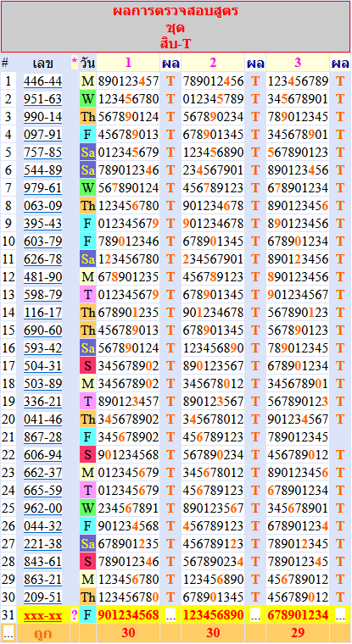
Task: Click the purple Sa day cell in row 5
Action: pyautogui.click(x=87, y=153)
